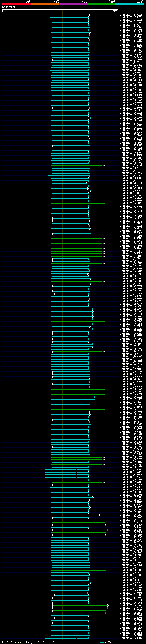146x644 pixels.
Task: Select the UniRef100_Q41595 entry
Action: click(131, 60)
